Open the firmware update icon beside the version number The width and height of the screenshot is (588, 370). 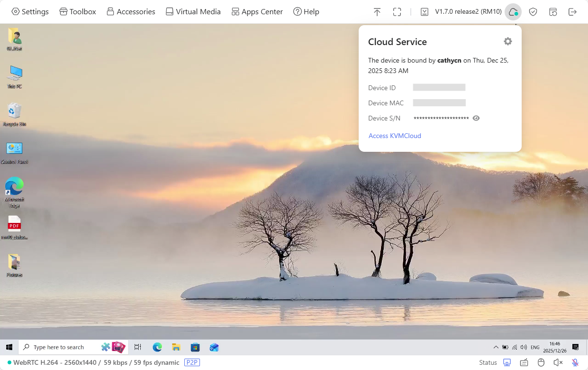coord(425,11)
